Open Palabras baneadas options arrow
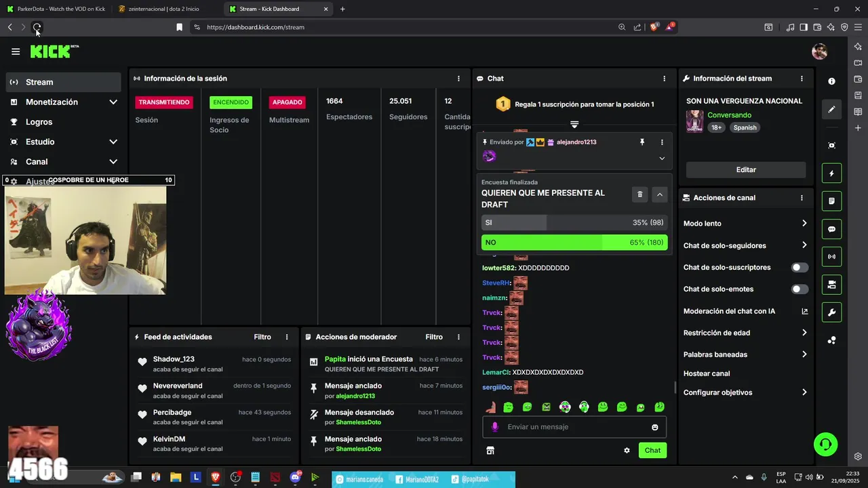This screenshot has height=488, width=868. [x=804, y=354]
